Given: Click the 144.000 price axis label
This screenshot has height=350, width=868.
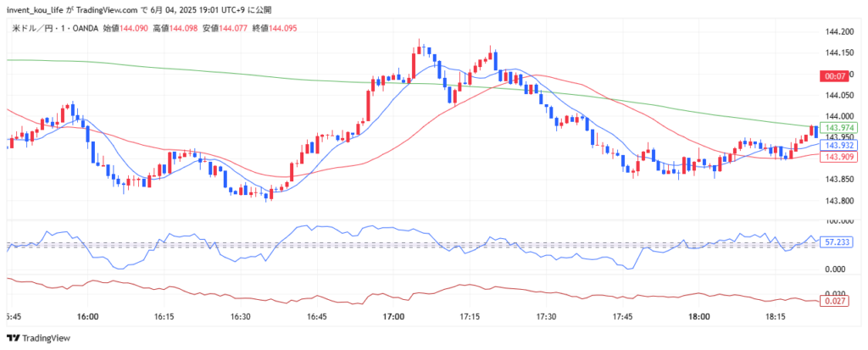Looking at the screenshot, I should tap(838, 116).
